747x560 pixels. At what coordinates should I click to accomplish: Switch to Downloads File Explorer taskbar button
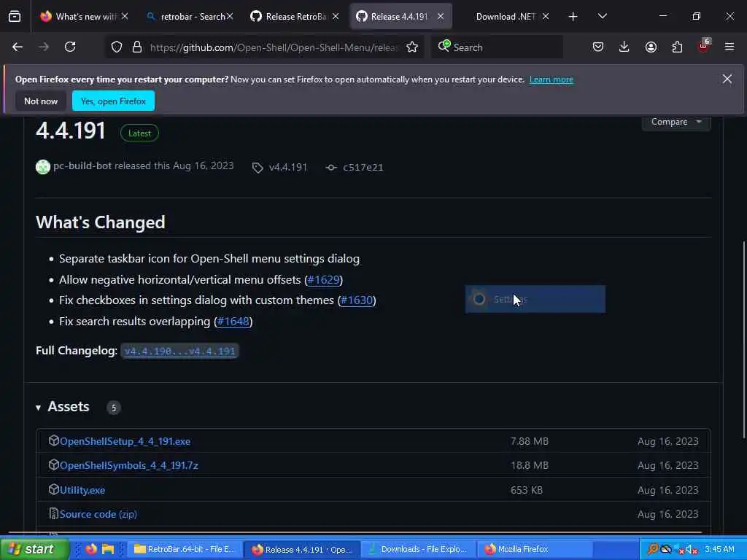pyautogui.click(x=418, y=549)
